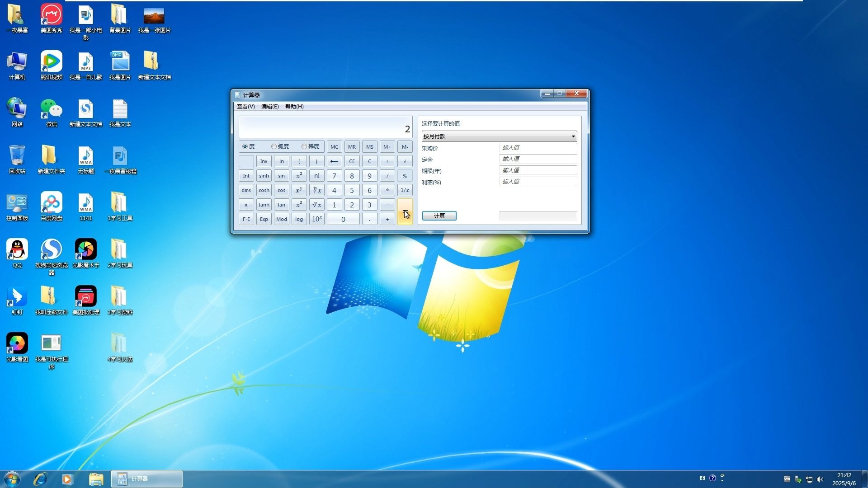Open Windows Media Player from taskbar
868x488 pixels.
tap(67, 479)
